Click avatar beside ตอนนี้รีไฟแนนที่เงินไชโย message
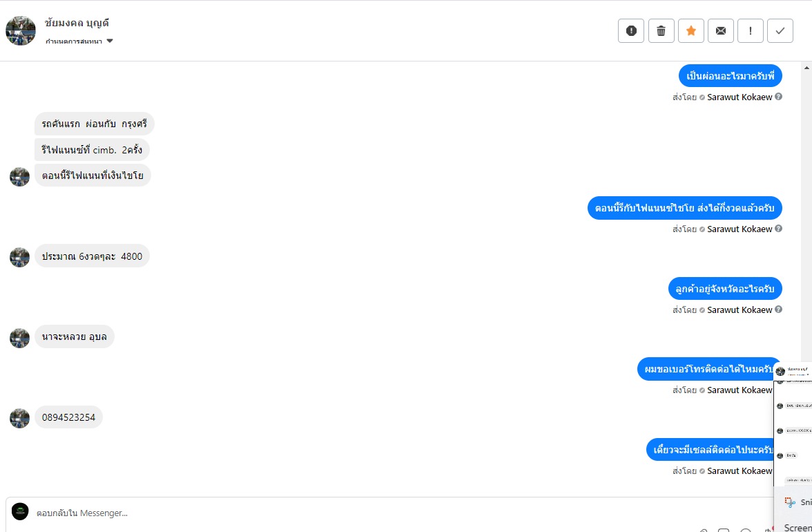 [x=20, y=177]
